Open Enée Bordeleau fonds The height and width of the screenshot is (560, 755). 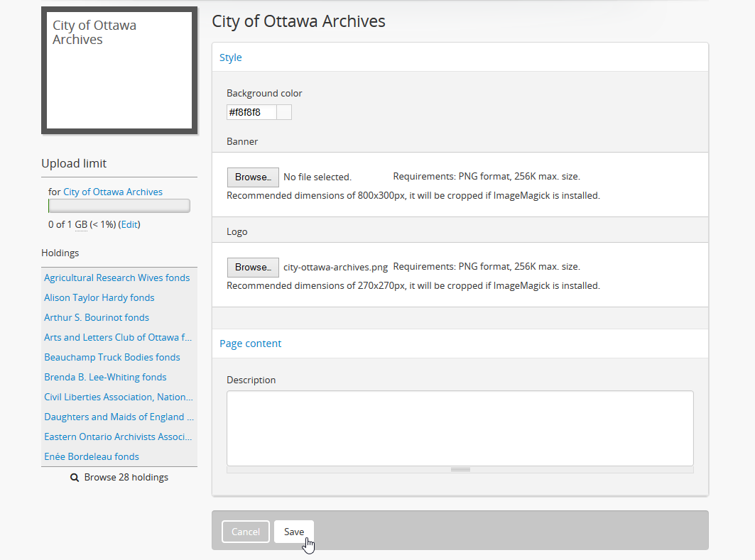click(x=92, y=456)
